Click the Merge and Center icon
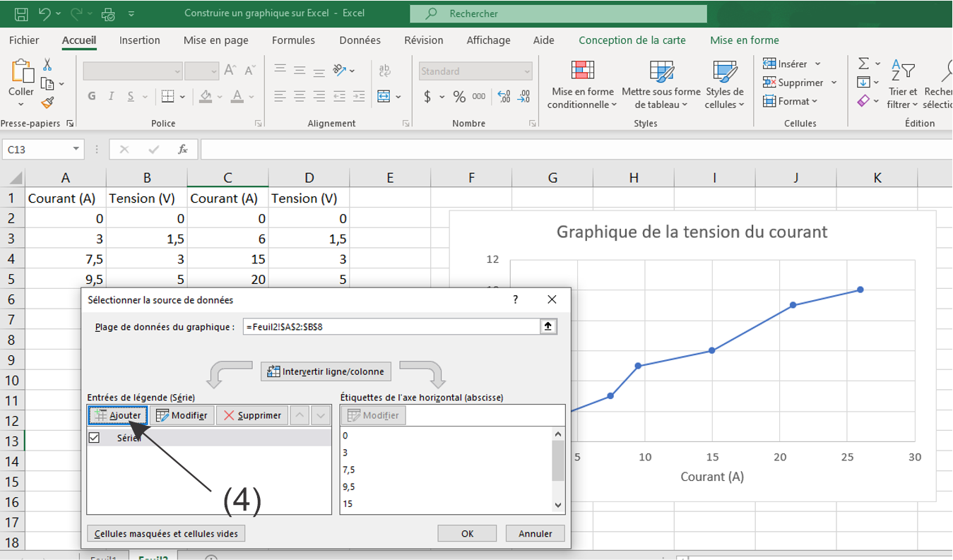This screenshot has height=560, width=953. click(x=384, y=97)
